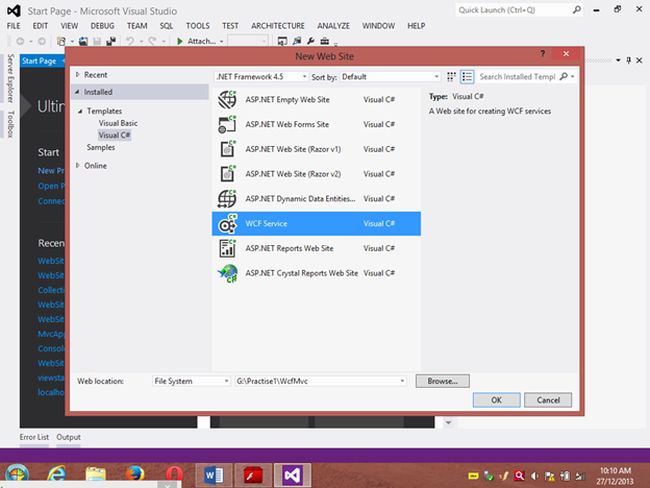
Task: Open the ANALYZE menu
Action: [333, 26]
